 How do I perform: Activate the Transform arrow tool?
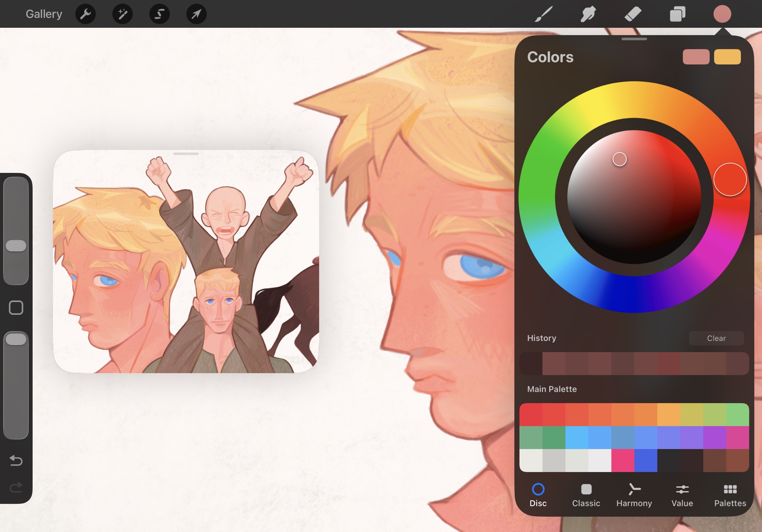pos(196,14)
